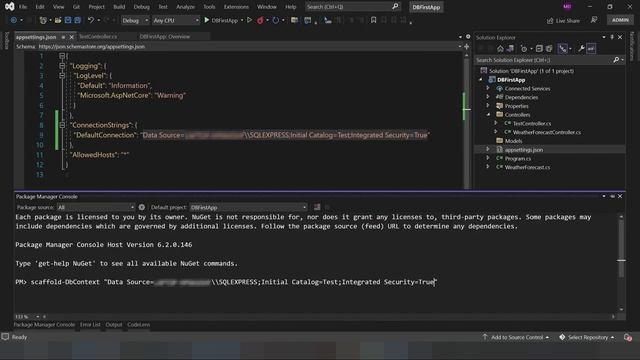Screen dimensions: 640x360
Task: Expand the Connected Services node
Action: click(488, 88)
